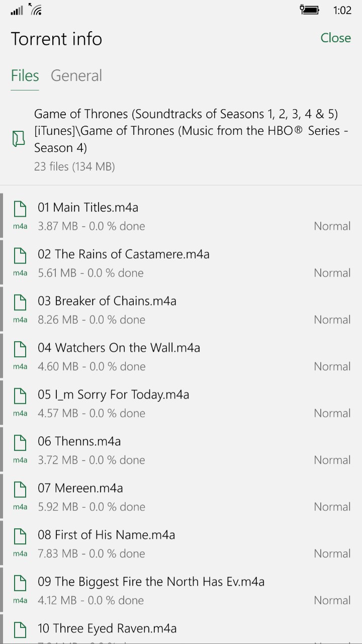Tap the battery charging status icon
362x644 pixels.
(x=310, y=10)
